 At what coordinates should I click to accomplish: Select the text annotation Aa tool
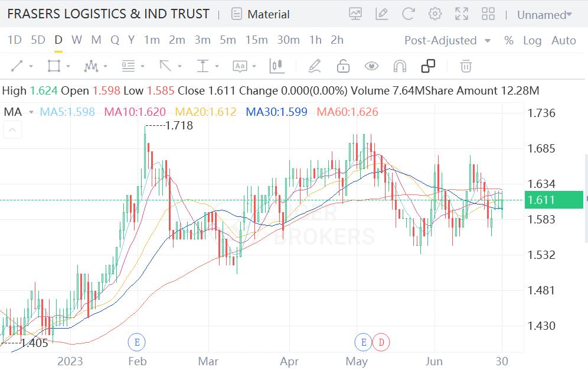click(x=240, y=66)
